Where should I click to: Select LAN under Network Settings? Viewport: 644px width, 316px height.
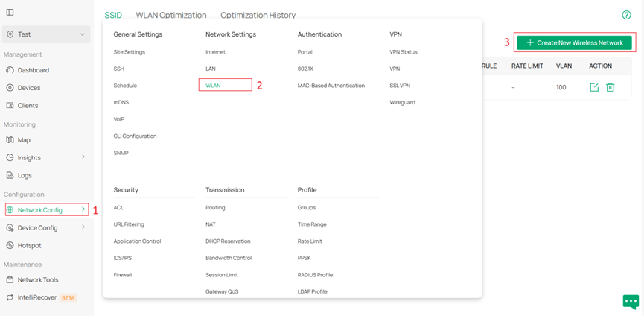pyautogui.click(x=211, y=69)
